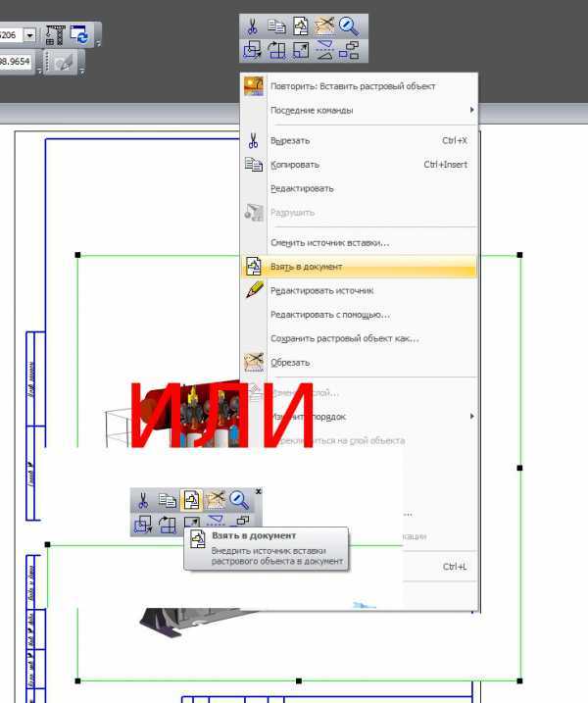Choose Повторить: Вставить растровый объект
This screenshot has width=588, height=703.
[x=359, y=86]
